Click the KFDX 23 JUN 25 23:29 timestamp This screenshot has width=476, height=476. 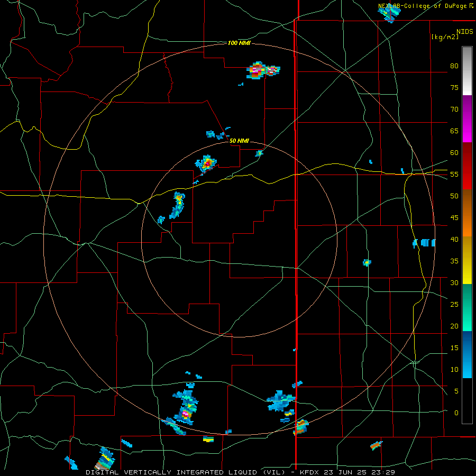coord(347,472)
